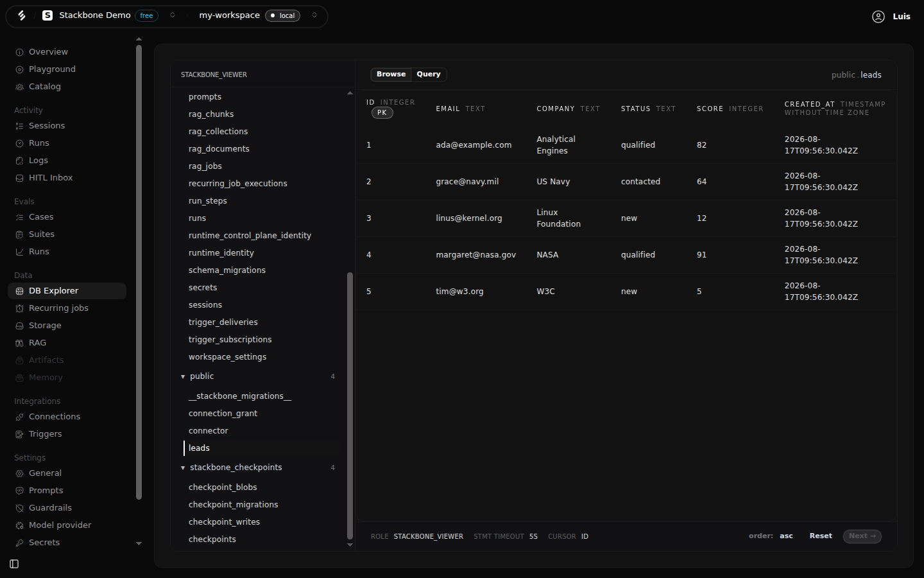Click the Prompts settings icon
The image size is (924, 578).
(x=19, y=491)
